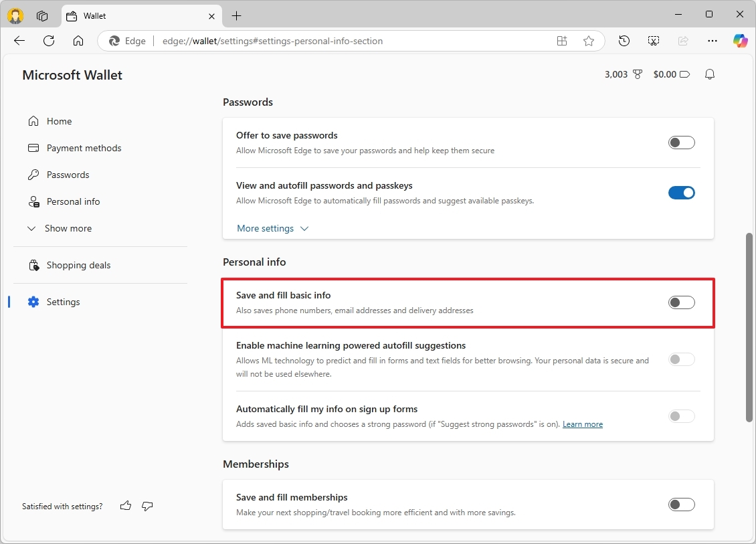Open the $0.00 cashback balance
The height and width of the screenshot is (544, 756).
[672, 74]
